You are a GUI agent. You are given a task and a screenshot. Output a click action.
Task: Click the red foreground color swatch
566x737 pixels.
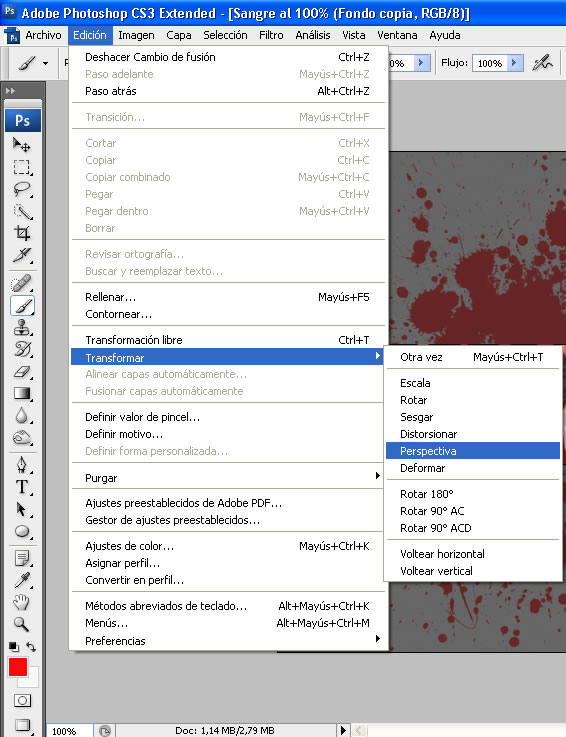[x=17, y=667]
